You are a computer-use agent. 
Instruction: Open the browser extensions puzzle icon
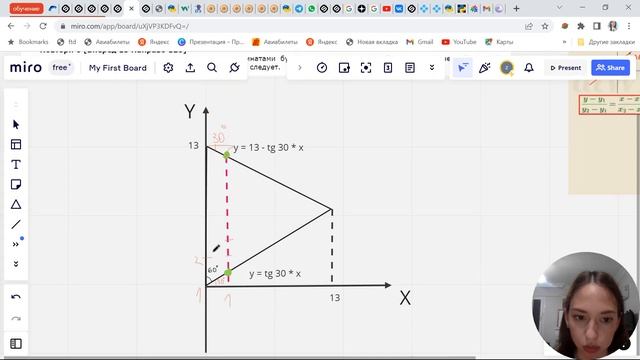581,26
